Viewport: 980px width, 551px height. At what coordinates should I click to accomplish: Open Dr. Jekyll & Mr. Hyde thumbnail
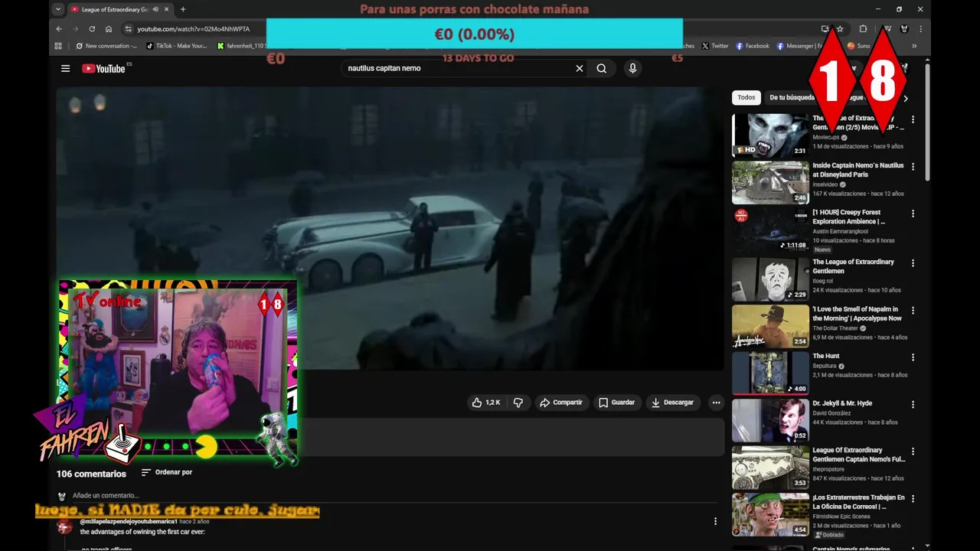point(770,420)
